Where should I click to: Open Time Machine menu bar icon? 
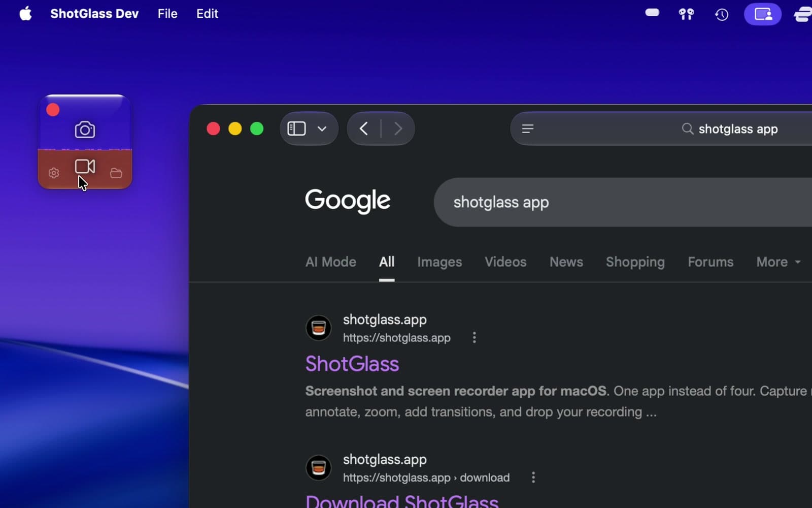pyautogui.click(x=722, y=14)
